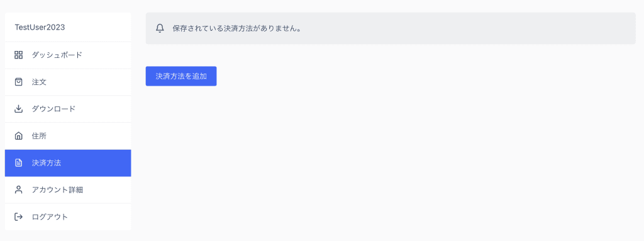
Task: Open アカウント詳細 in the sidebar
Action: [x=68, y=189]
